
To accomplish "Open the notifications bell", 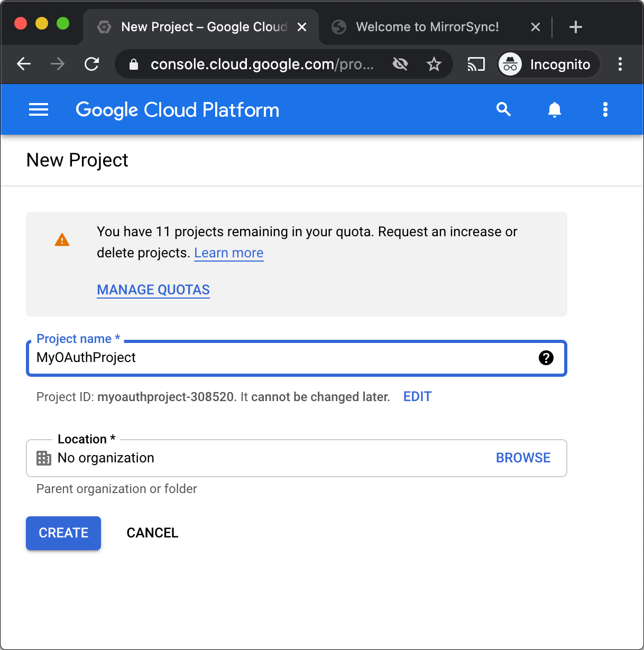I will (x=554, y=109).
